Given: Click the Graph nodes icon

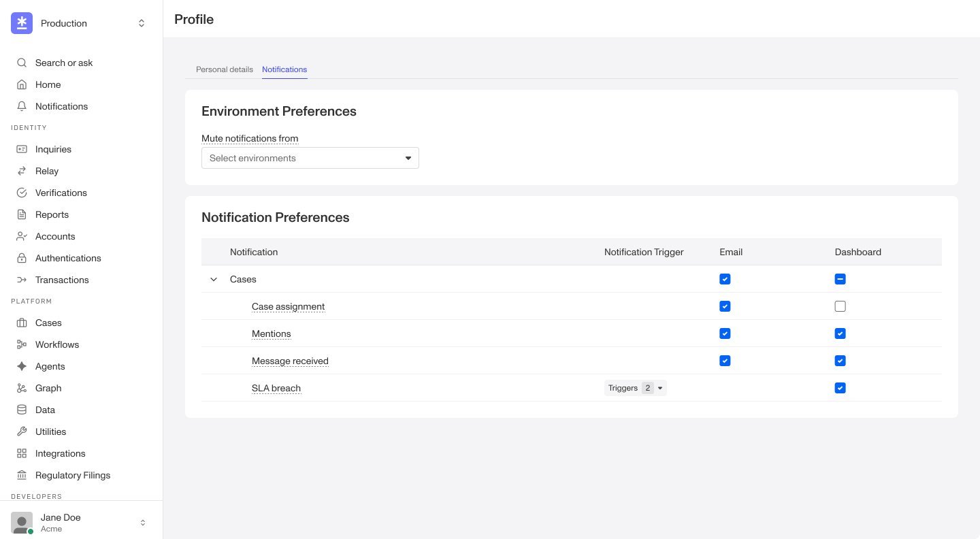Looking at the screenshot, I should (22, 388).
